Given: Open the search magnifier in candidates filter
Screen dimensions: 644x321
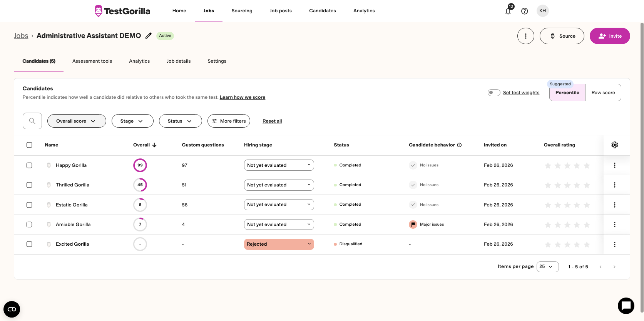Looking at the screenshot, I should point(32,121).
